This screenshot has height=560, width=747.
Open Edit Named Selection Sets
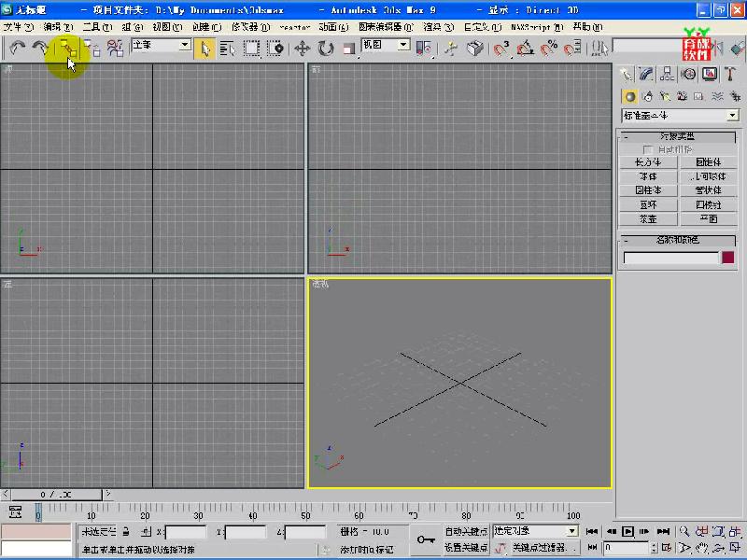600,49
